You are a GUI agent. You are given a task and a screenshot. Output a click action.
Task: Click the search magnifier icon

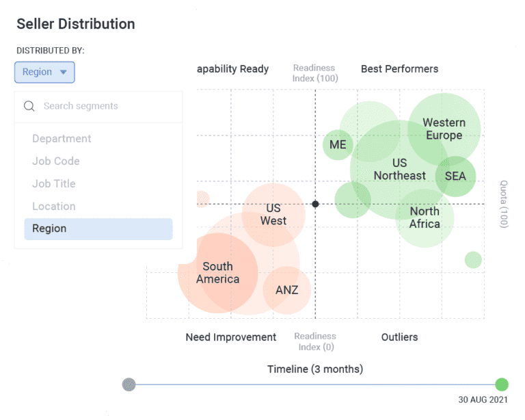click(29, 106)
